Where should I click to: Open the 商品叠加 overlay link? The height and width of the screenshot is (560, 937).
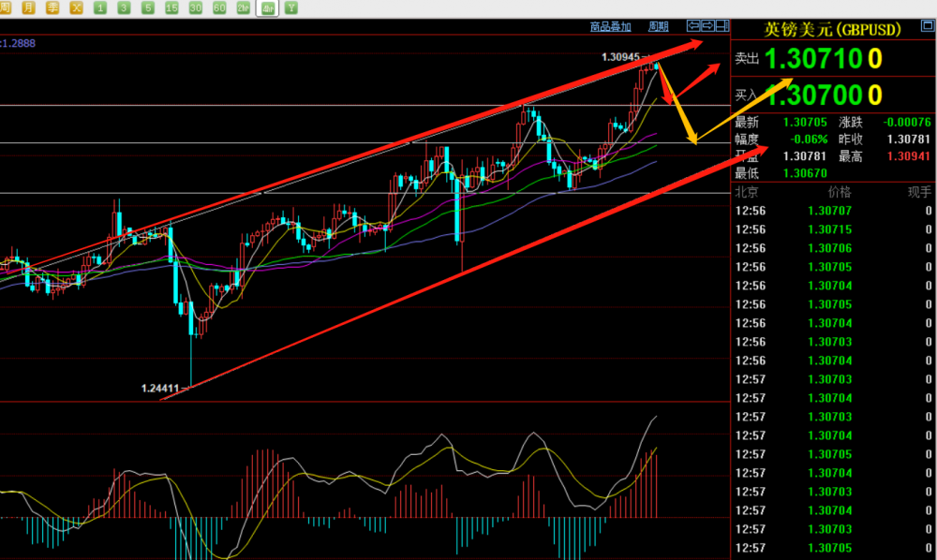[x=610, y=26]
